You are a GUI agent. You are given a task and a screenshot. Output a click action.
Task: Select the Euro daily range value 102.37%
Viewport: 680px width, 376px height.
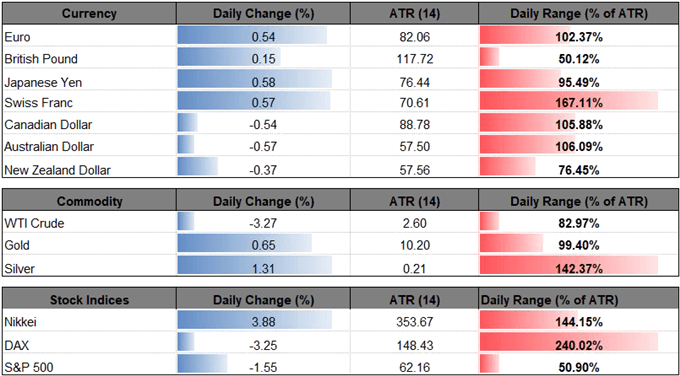click(x=579, y=38)
